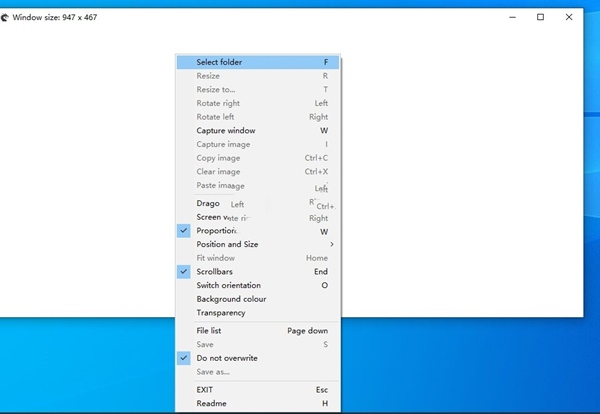Open the Readme entry

210,403
